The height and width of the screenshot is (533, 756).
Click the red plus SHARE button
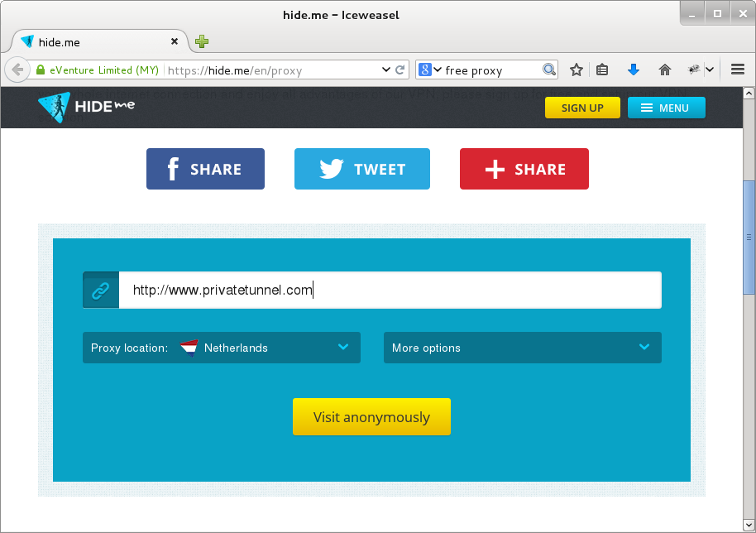coord(524,169)
